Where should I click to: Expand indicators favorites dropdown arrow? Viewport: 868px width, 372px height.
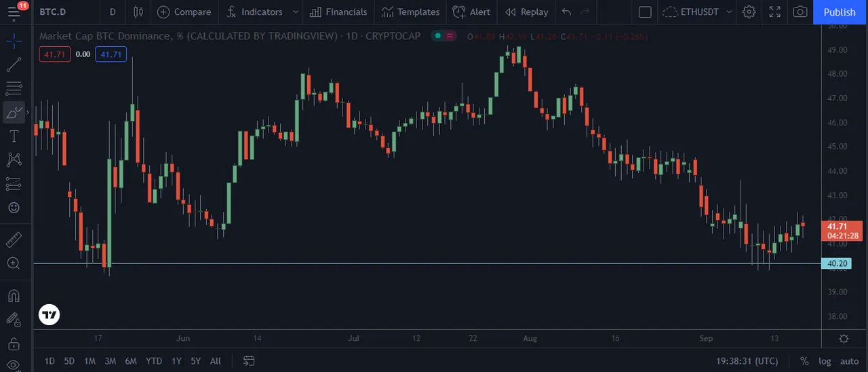click(295, 12)
